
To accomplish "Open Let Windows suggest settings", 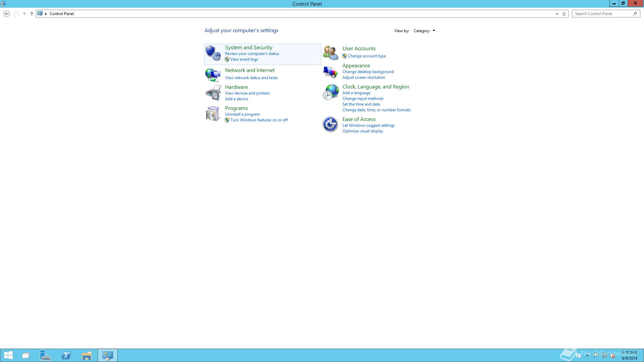I will pyautogui.click(x=368, y=125).
